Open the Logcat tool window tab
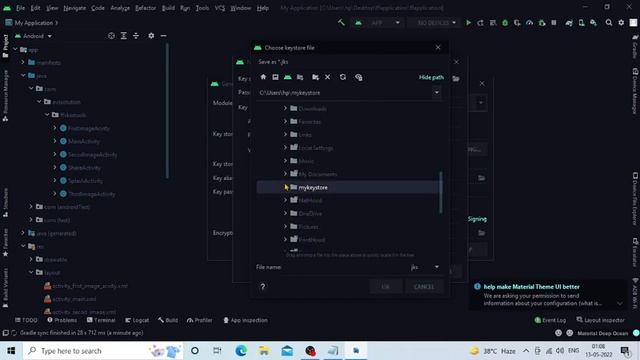This screenshot has width=640, height=360. coord(137,320)
